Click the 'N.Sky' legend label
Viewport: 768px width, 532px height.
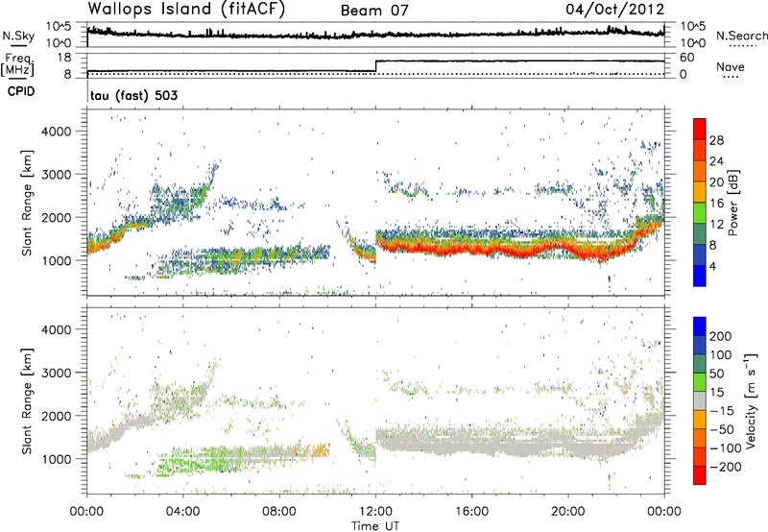click(x=18, y=36)
